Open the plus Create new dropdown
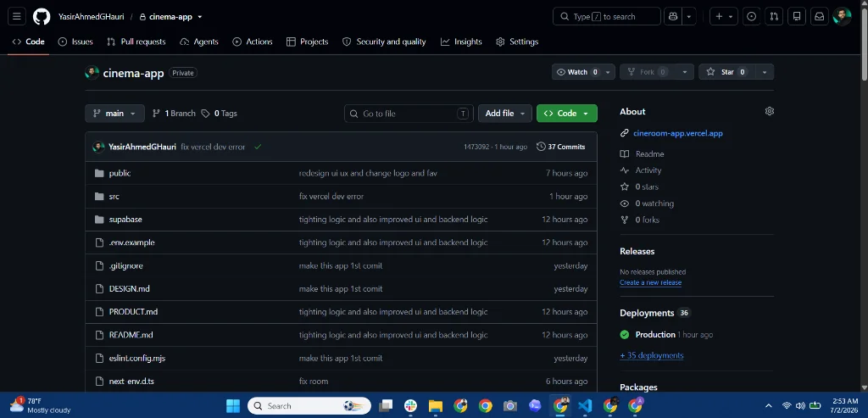This screenshot has width=868, height=418. pos(724,17)
